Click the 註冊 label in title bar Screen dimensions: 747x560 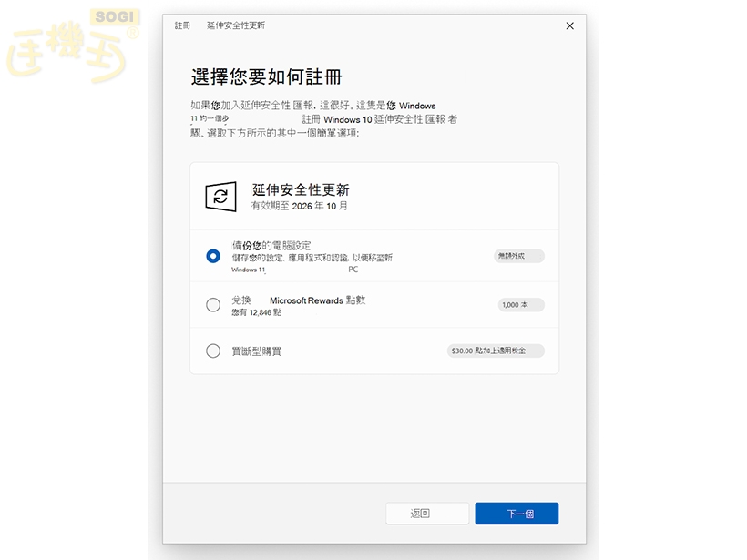point(183,26)
